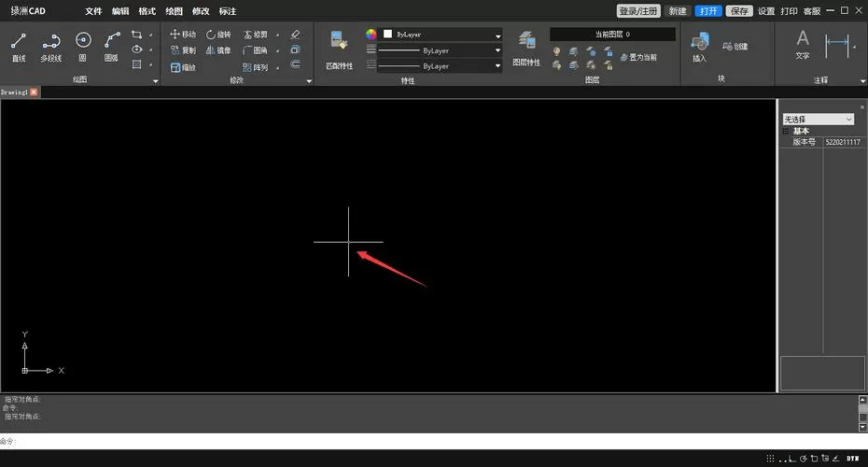This screenshot has width=868, height=467.
Task: Open the 图层特性 layer properties manager
Action: pos(526,49)
